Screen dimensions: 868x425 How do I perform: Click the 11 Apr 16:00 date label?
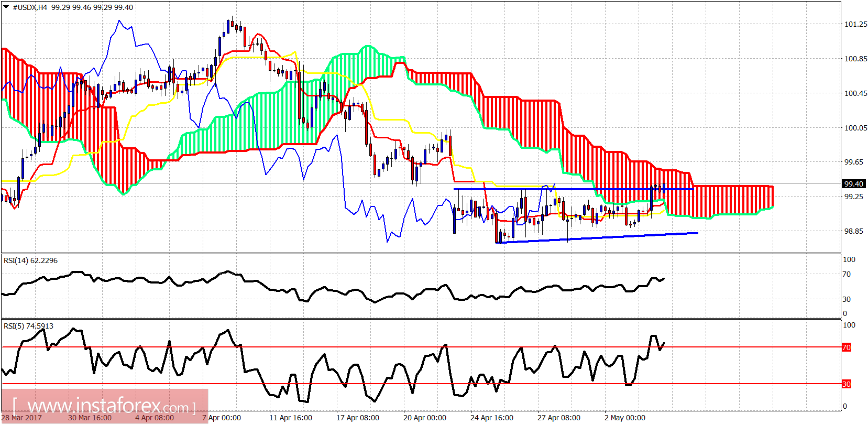pos(291,418)
